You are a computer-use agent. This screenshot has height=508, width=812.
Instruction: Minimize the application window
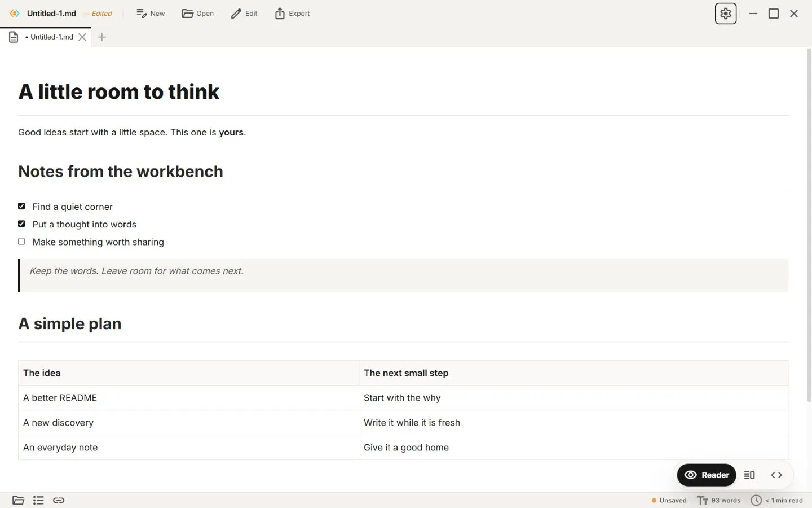pyautogui.click(x=753, y=14)
